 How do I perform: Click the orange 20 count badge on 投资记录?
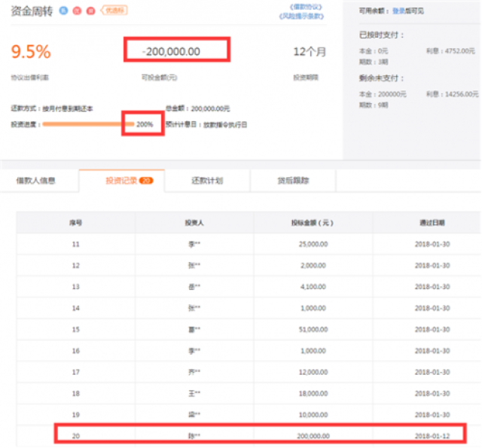(x=146, y=181)
